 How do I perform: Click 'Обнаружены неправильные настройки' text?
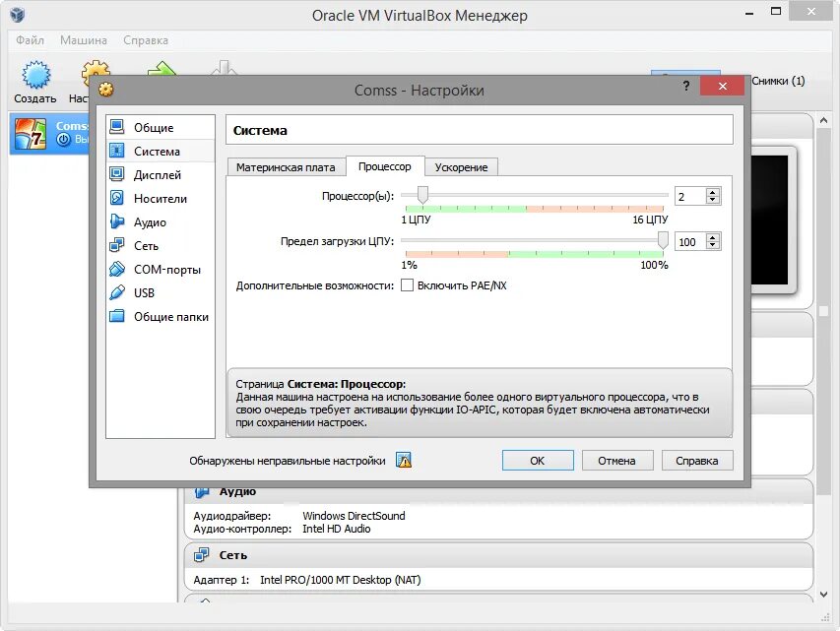288,461
